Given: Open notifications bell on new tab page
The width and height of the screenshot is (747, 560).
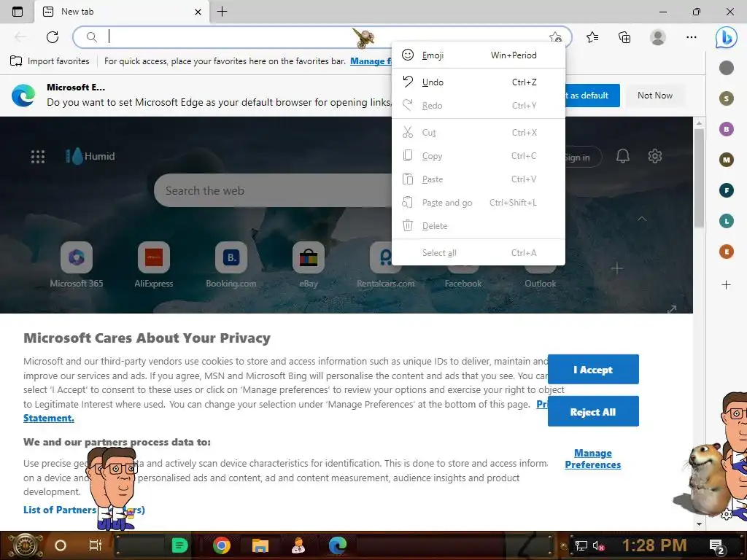Looking at the screenshot, I should pyautogui.click(x=623, y=156).
